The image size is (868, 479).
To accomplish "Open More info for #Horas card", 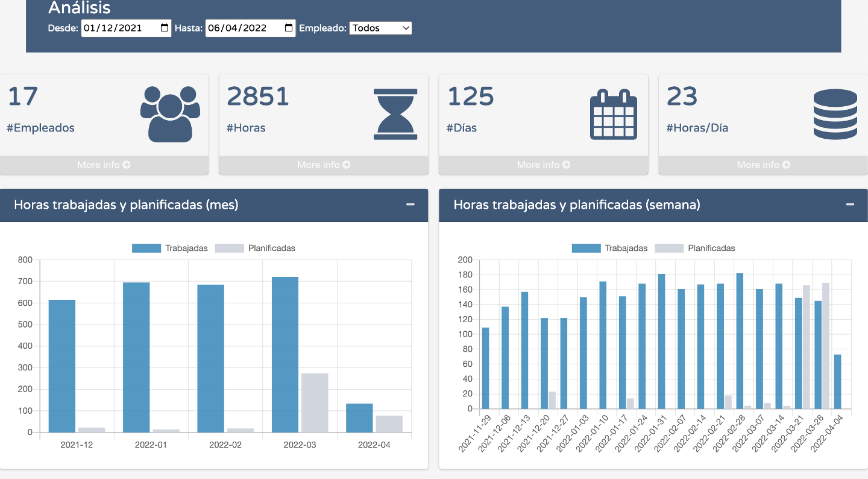I will tap(323, 165).
